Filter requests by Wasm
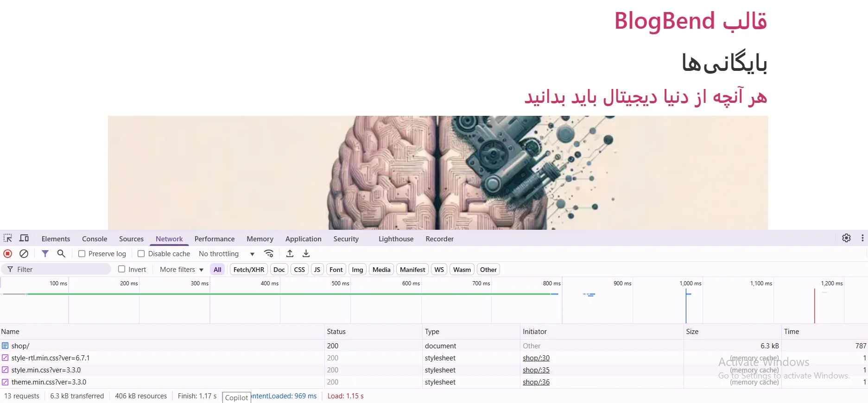The image size is (868, 403). [x=462, y=270]
